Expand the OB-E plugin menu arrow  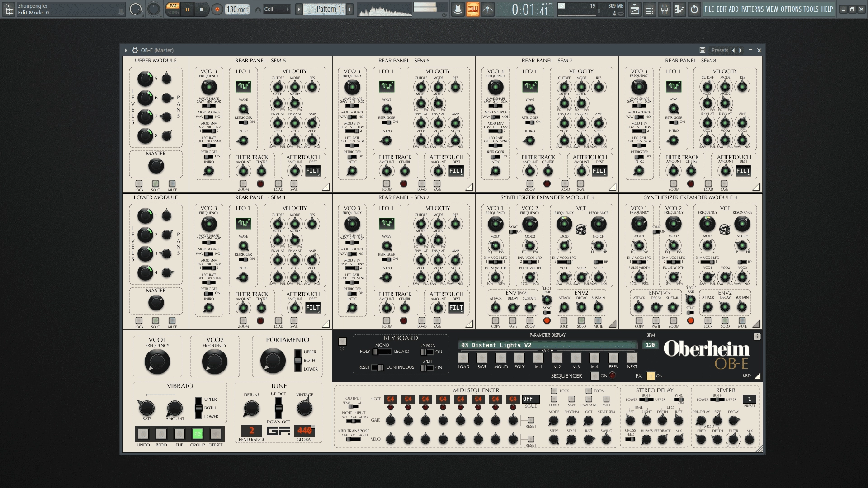coord(126,50)
